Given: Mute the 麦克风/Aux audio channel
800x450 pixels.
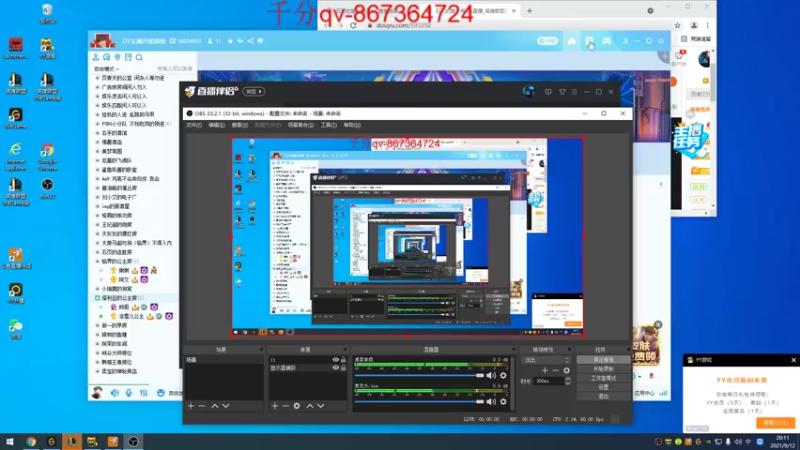Looking at the screenshot, I should click(491, 402).
